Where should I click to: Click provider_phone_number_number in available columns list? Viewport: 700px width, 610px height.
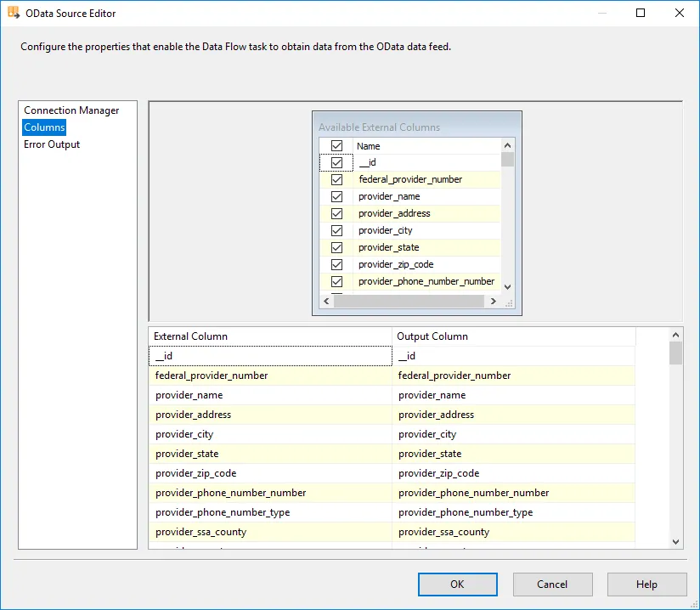[x=426, y=281]
